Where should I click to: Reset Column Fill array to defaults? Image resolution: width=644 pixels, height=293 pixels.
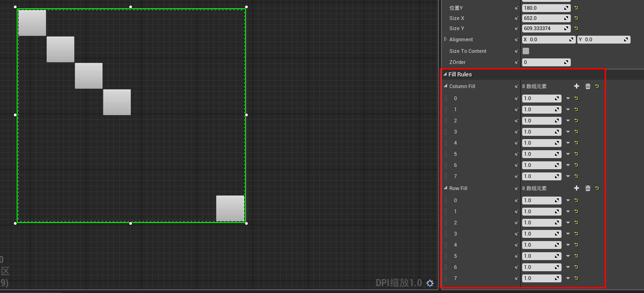click(597, 86)
